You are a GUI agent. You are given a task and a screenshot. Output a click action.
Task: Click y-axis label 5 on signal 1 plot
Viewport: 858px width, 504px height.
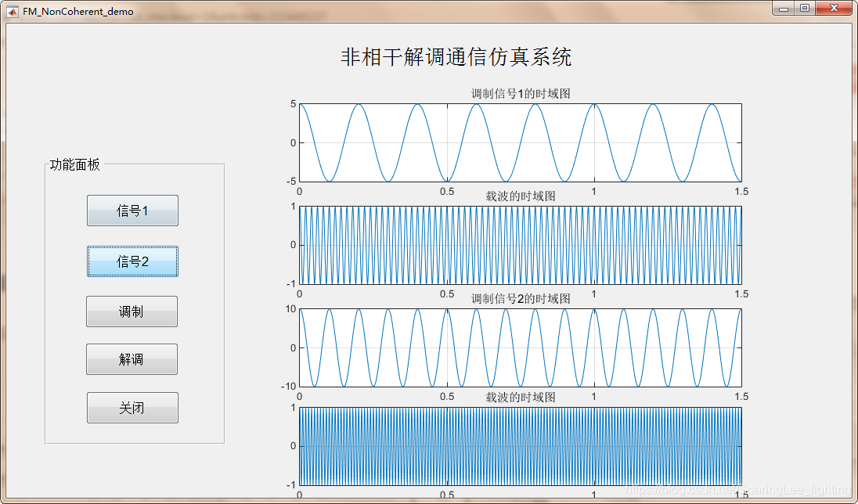(294, 104)
